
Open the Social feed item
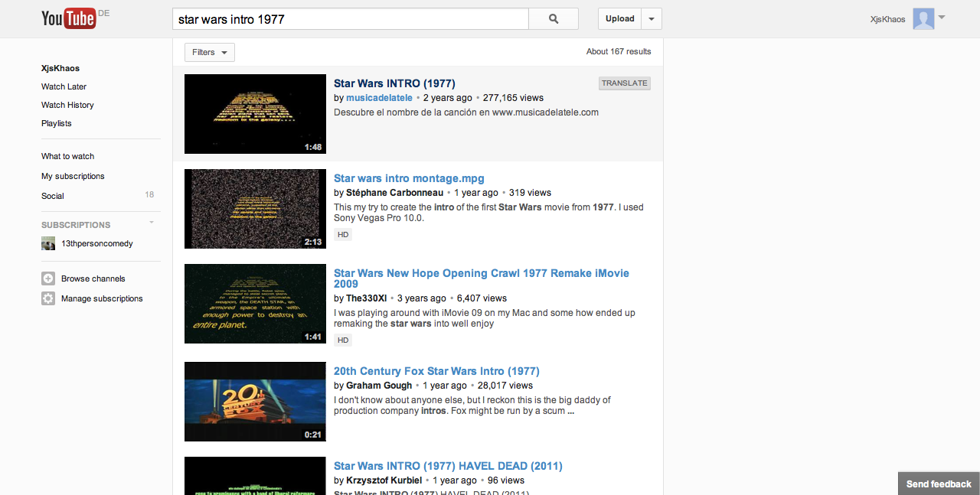(x=53, y=196)
